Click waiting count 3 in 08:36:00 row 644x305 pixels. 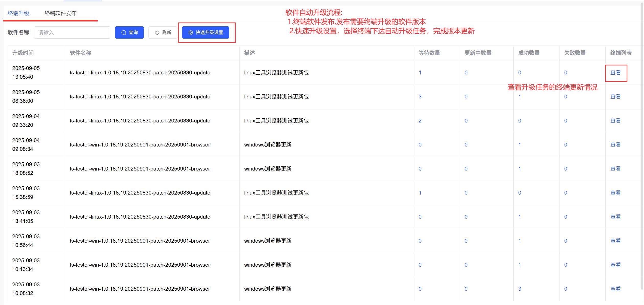420,97
